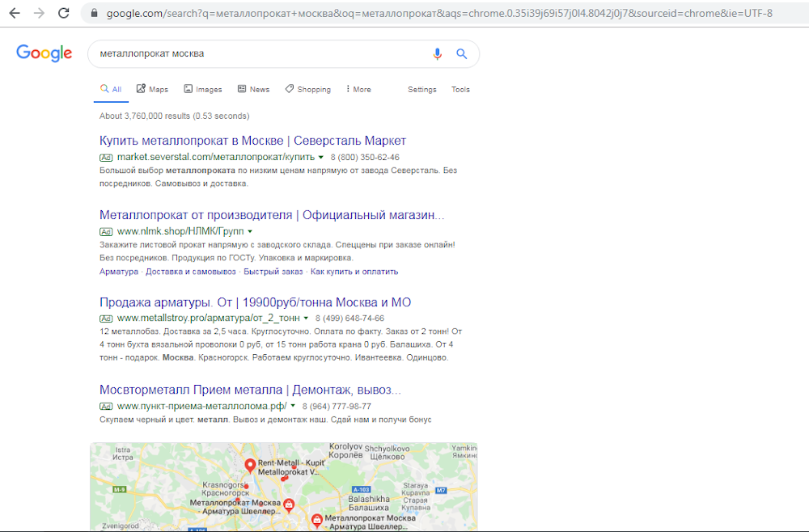Open the Арматура sitelink
The image size is (809, 532).
tap(119, 272)
